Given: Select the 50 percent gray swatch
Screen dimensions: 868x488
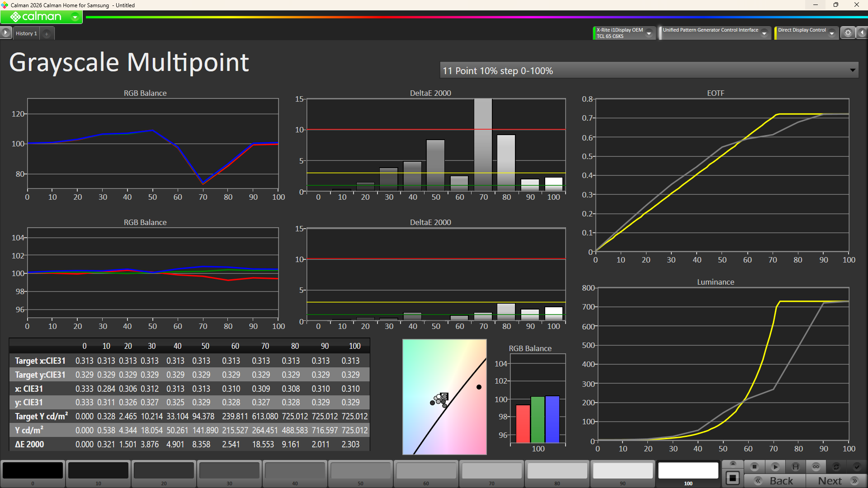Looking at the screenshot, I should coord(360,471).
